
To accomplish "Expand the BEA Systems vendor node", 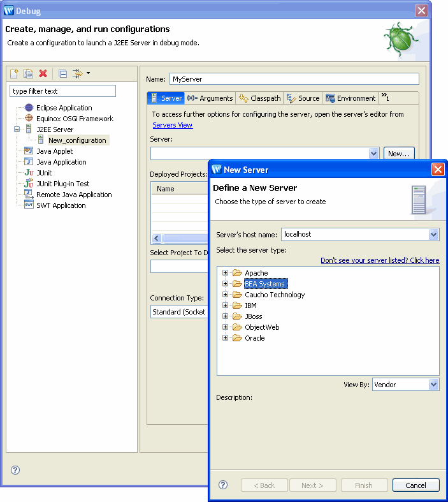I will click(226, 284).
